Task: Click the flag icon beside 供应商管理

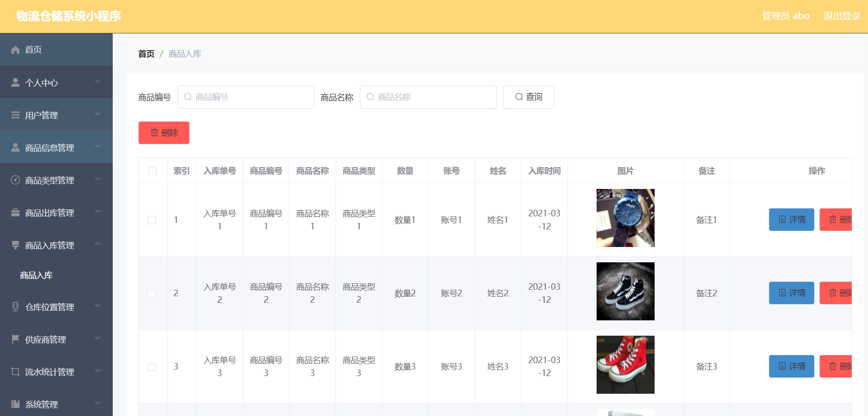Action: point(15,339)
